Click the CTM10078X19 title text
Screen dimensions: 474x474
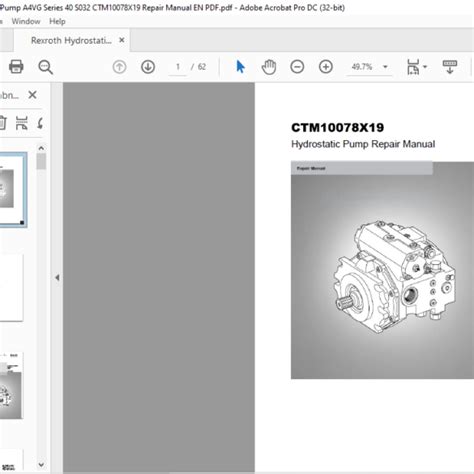(338, 128)
